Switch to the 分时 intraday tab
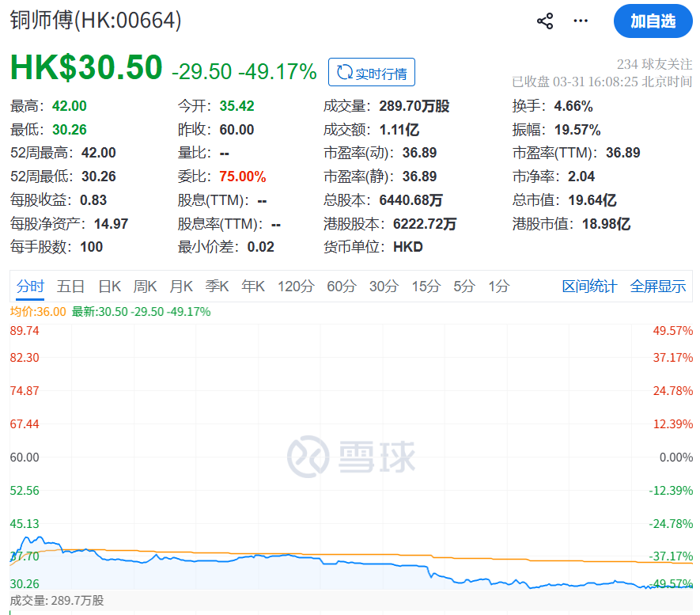700x615 pixels. click(x=29, y=287)
